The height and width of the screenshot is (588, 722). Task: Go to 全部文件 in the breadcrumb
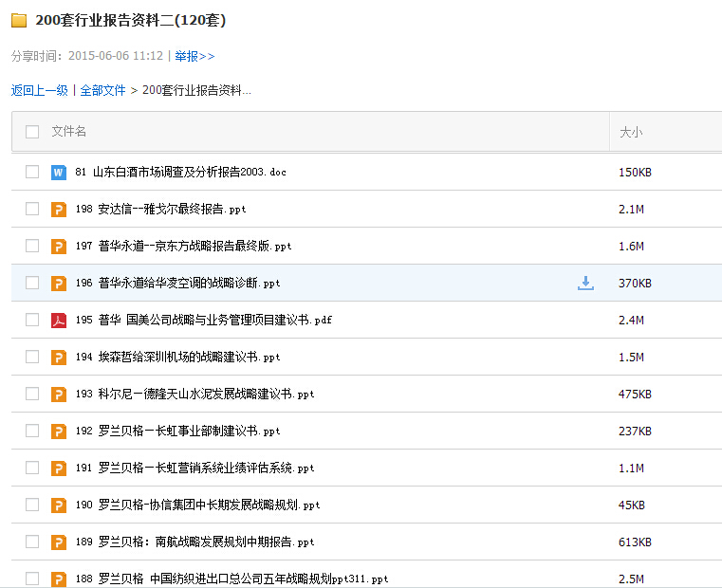pyautogui.click(x=102, y=91)
